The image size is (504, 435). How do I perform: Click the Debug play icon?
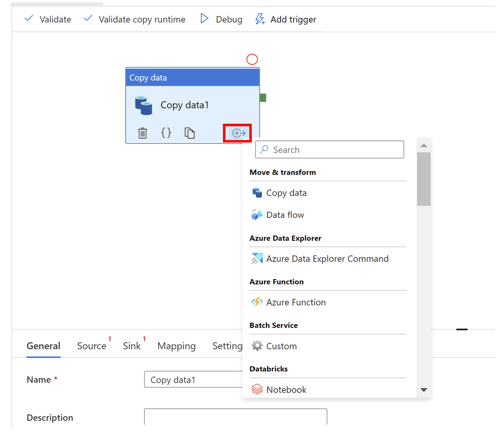(x=204, y=19)
